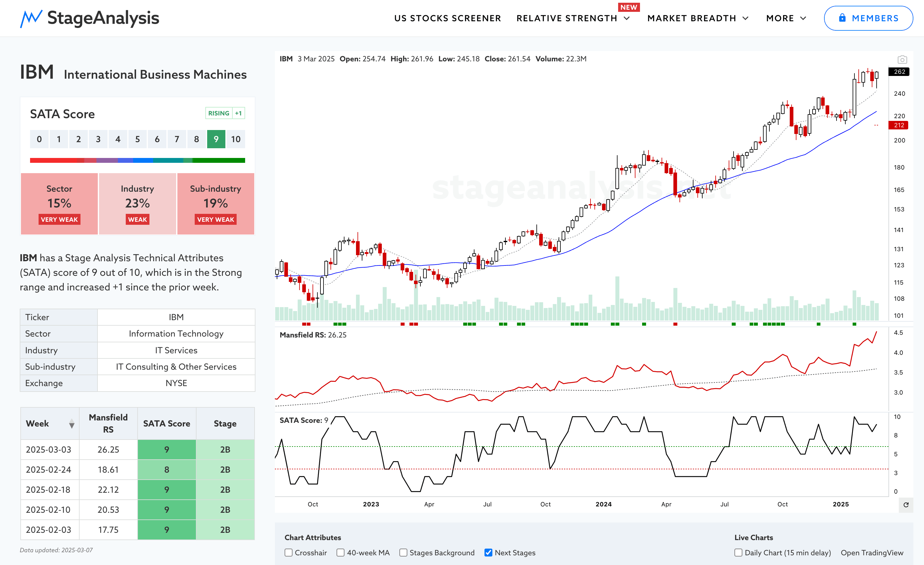The image size is (924, 565).
Task: Click Mansfield RS value 22.12
Action: [x=108, y=490]
